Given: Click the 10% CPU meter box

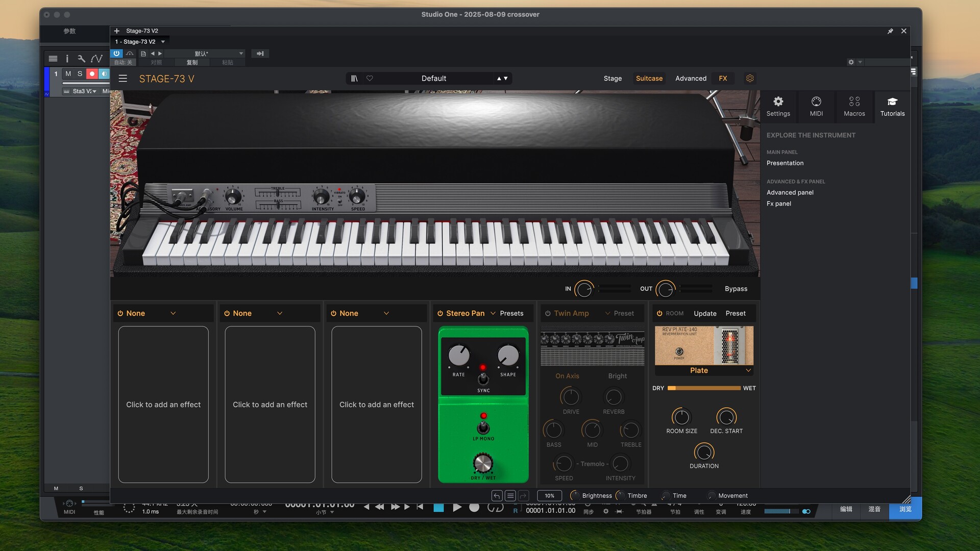Looking at the screenshot, I should point(549,496).
